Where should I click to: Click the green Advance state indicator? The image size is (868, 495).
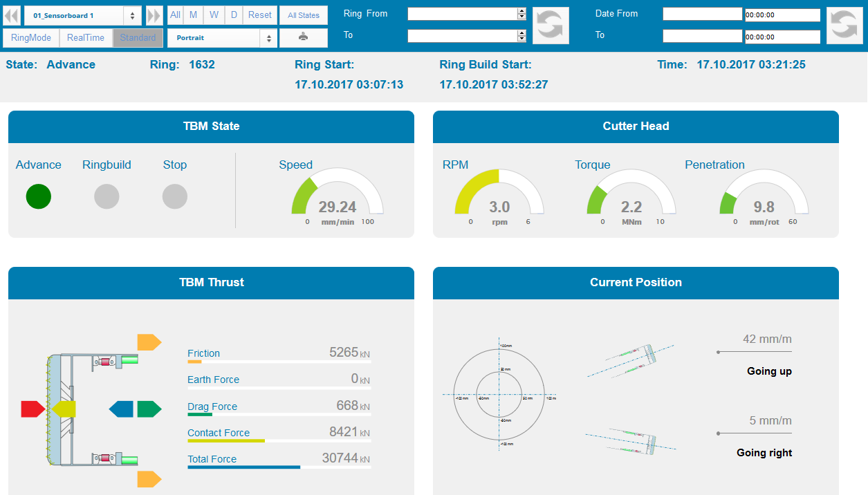[x=39, y=197]
